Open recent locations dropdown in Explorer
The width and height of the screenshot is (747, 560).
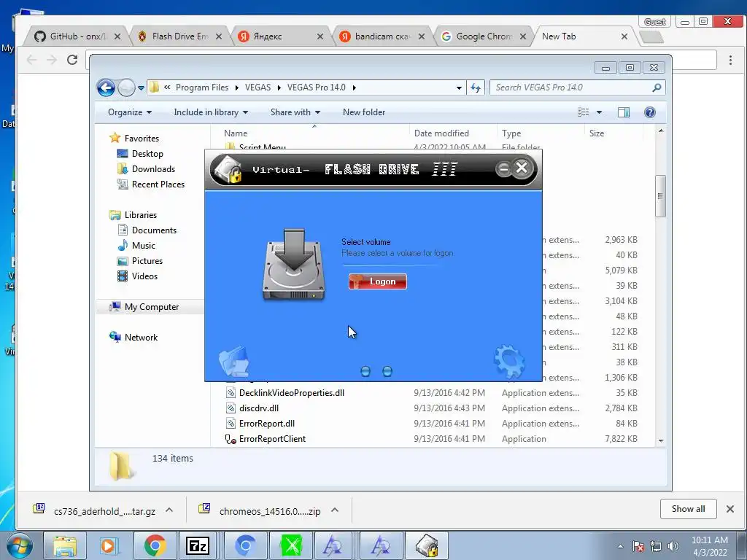pos(141,88)
